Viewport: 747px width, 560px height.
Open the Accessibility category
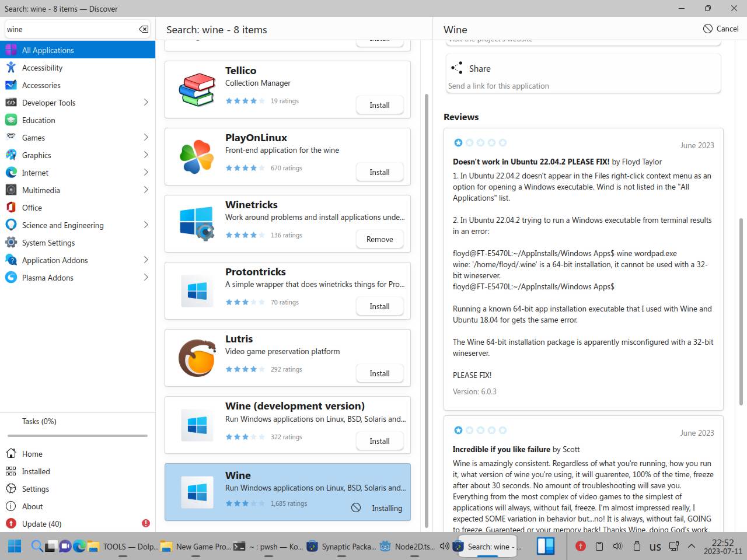point(78,68)
